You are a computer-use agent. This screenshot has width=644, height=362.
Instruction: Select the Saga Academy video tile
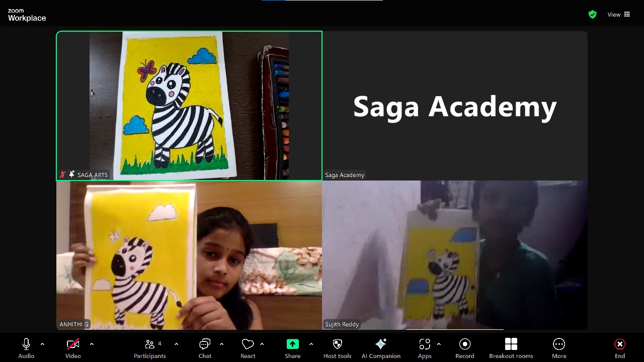(455, 106)
